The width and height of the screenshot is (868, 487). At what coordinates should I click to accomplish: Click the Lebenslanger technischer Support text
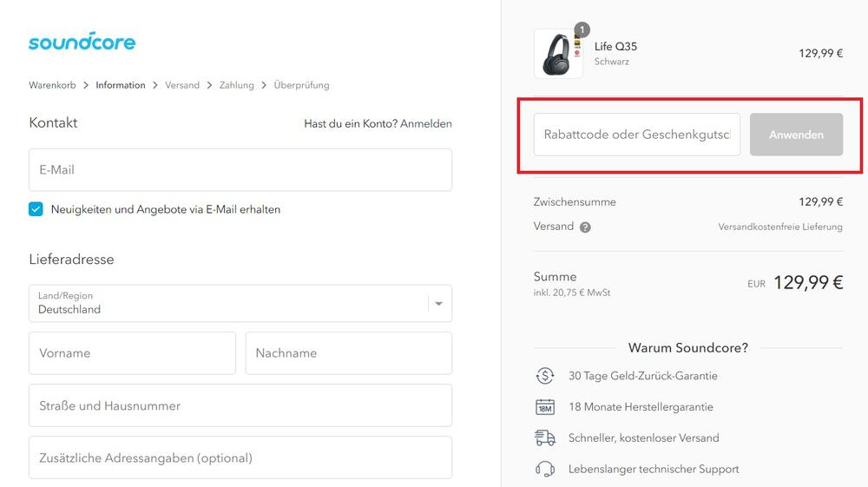(x=654, y=469)
